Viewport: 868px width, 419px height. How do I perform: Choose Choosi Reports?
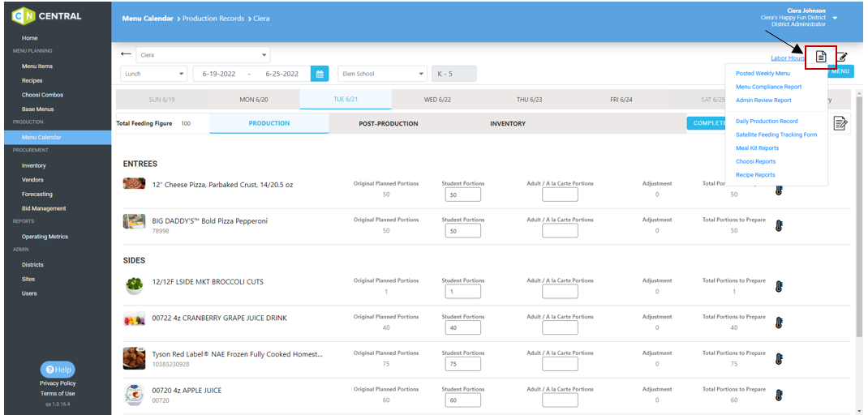(x=755, y=161)
